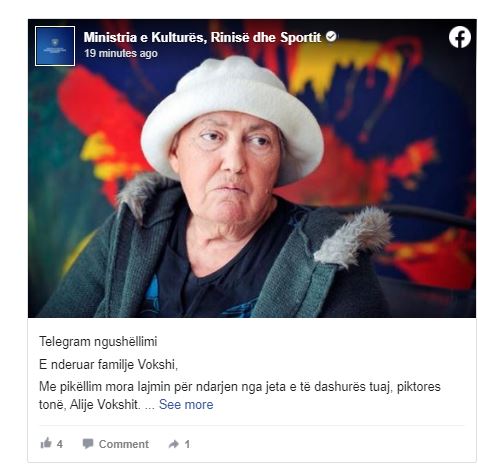The width and height of the screenshot is (478, 469).
Task: Open the '19 minutes ago' timestamp link
Action: click(121, 53)
